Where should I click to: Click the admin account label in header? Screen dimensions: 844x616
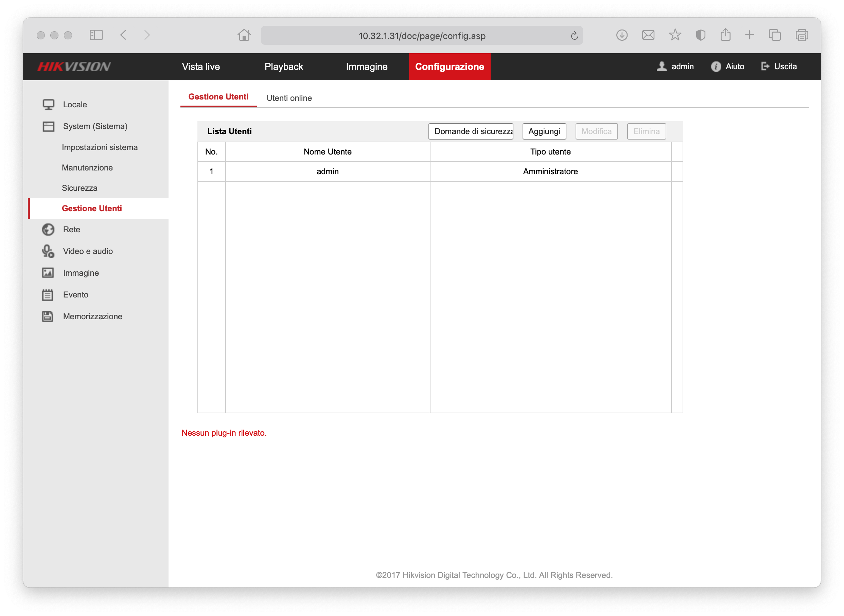point(683,66)
